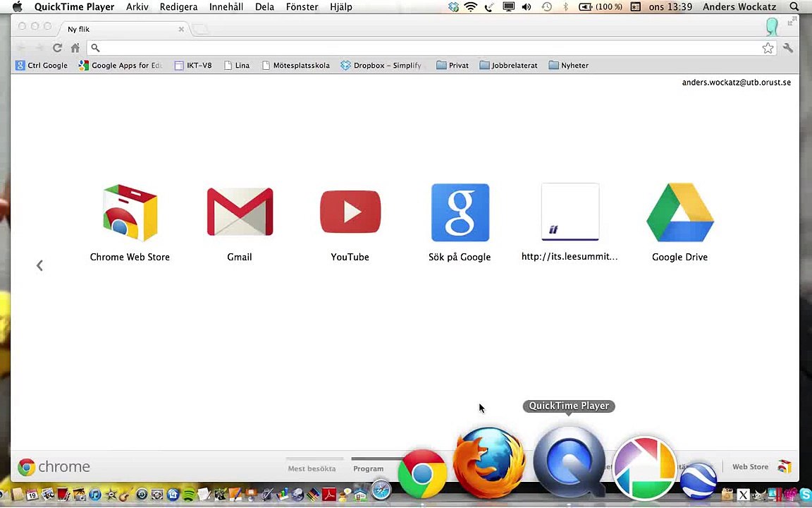Open the Arkiv menu
The image size is (812, 508).
click(x=137, y=7)
